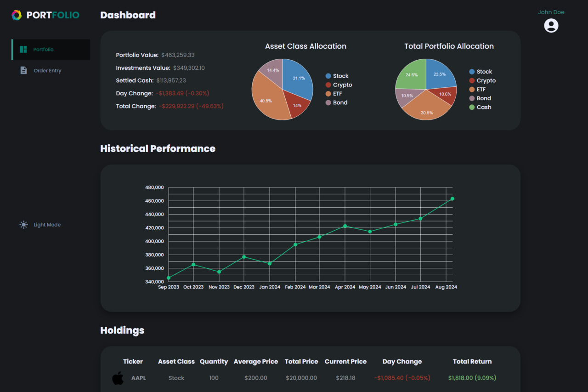Click the 14.4% Bond pie slice

pos(273,69)
